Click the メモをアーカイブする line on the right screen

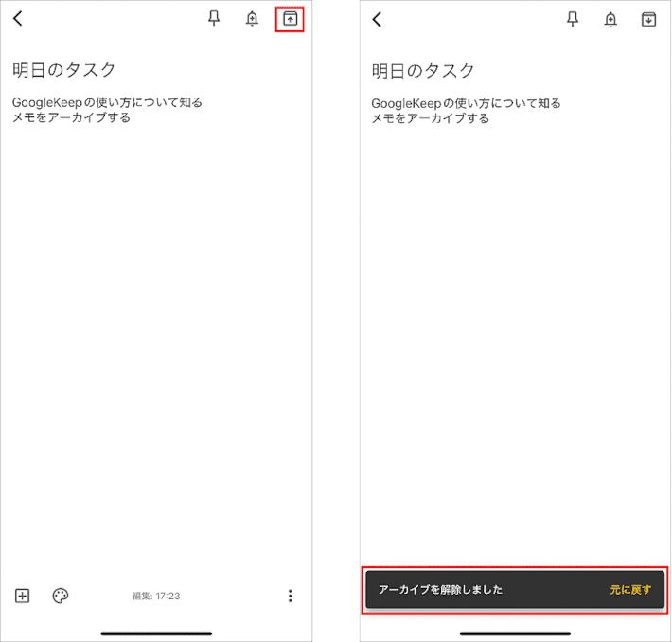coord(431,118)
